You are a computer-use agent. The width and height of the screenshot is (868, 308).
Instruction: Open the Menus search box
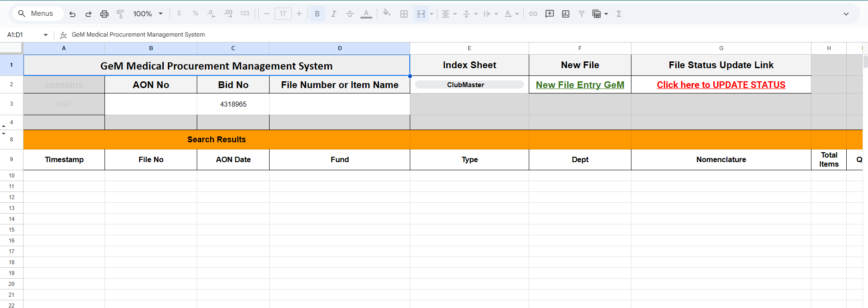click(x=36, y=14)
